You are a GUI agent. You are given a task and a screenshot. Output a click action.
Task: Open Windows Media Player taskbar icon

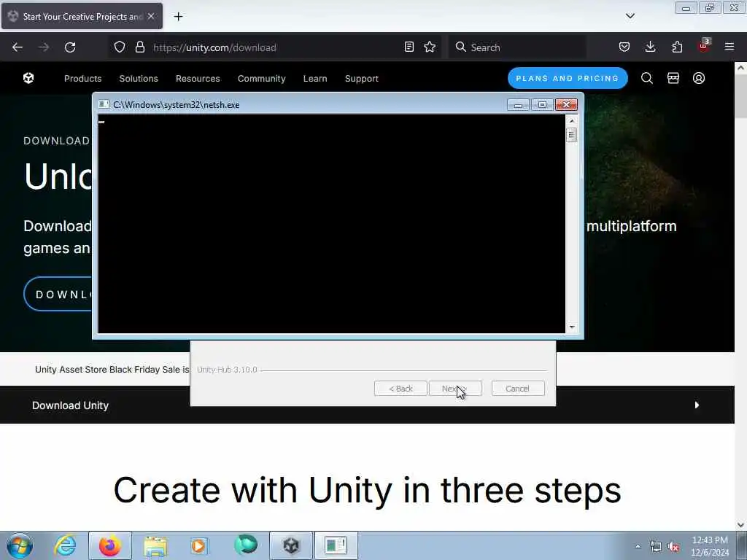pyautogui.click(x=198, y=545)
